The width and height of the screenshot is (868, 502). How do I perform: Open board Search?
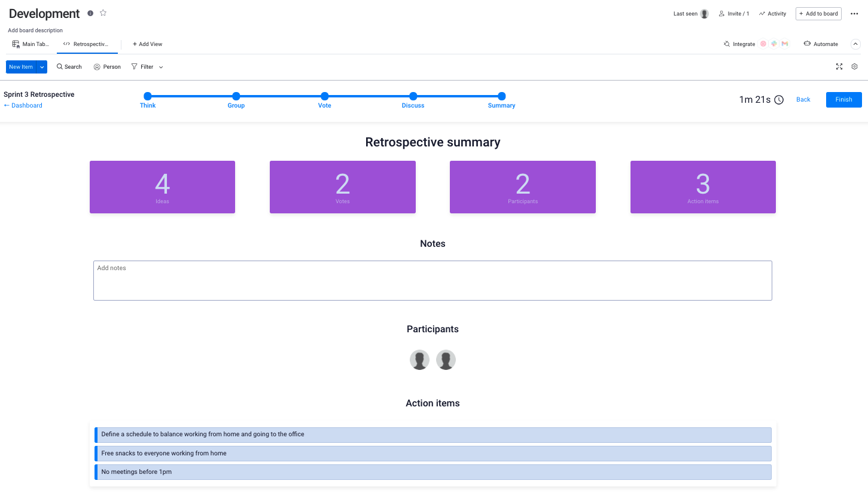click(69, 67)
